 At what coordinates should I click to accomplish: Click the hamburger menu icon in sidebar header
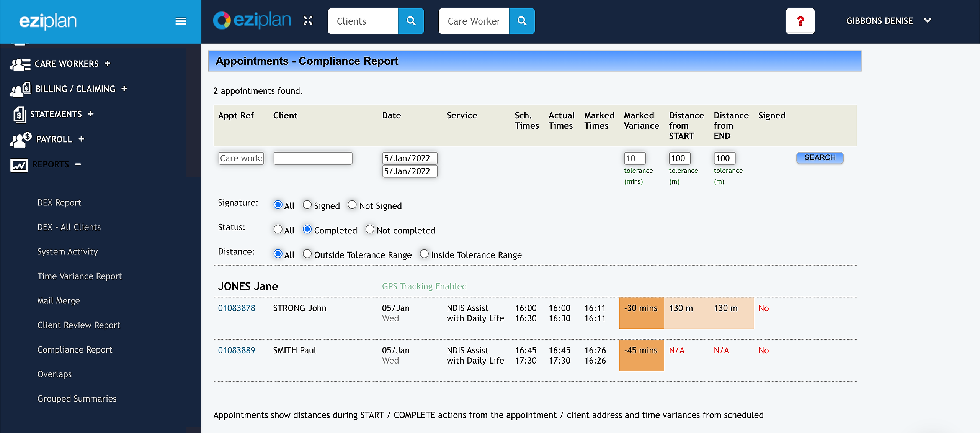(181, 21)
